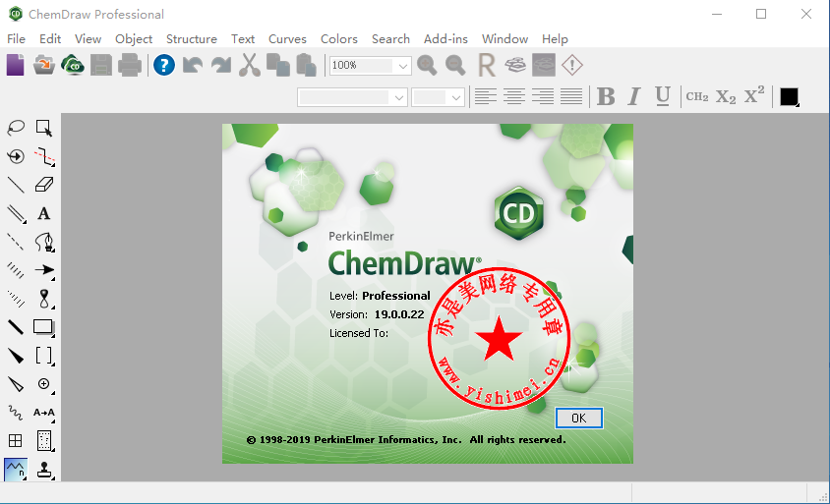Image resolution: width=830 pixels, height=504 pixels.
Task: Open help with blue question mark
Action: [164, 65]
